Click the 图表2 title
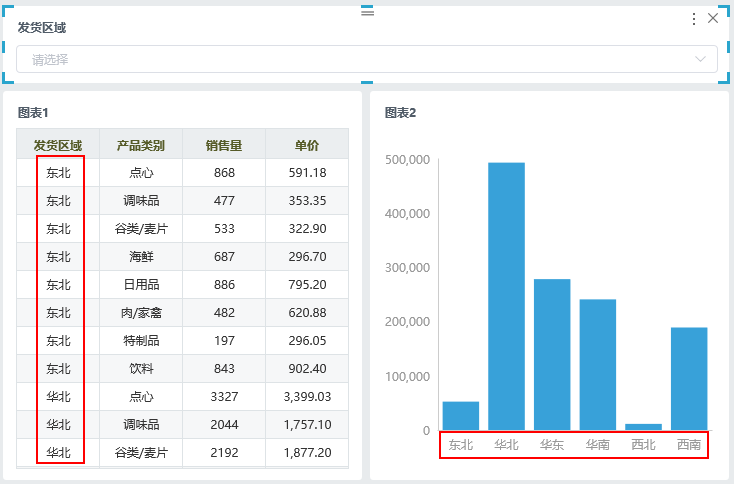 pyautogui.click(x=400, y=112)
